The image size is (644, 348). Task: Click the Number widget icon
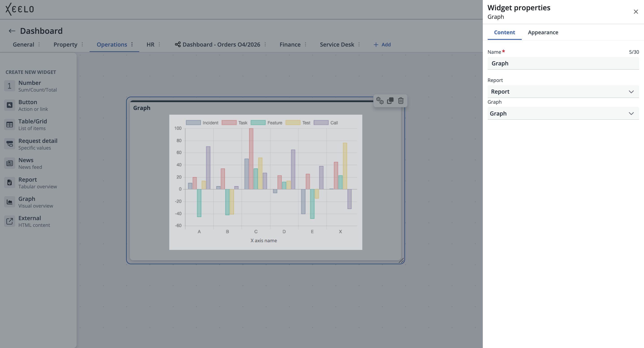tap(9, 86)
